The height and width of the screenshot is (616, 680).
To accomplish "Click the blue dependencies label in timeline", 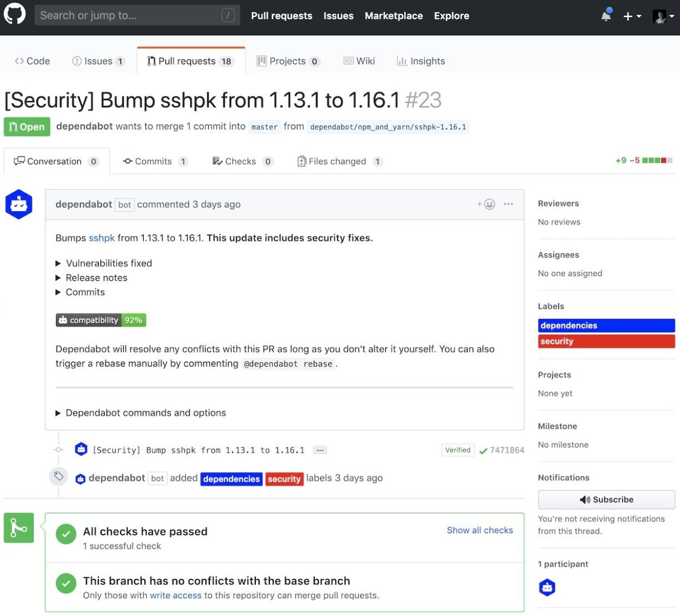I will tap(231, 479).
